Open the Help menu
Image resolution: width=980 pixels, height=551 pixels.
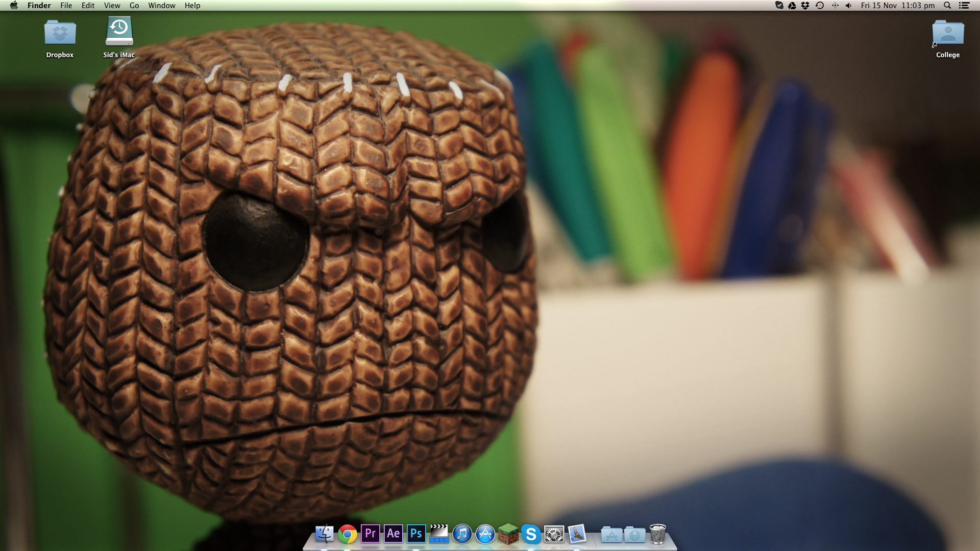pos(192,6)
